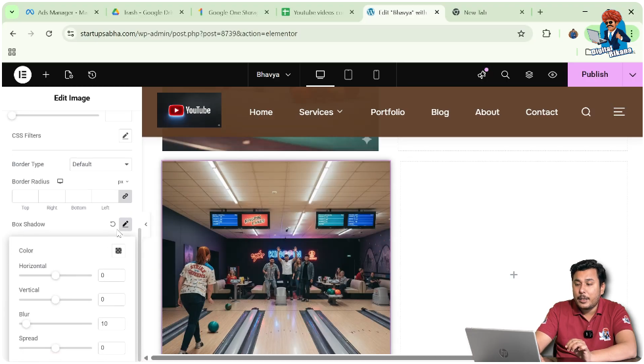Click the What's New megaphone icon
This screenshot has width=644, height=364.
[482, 75]
